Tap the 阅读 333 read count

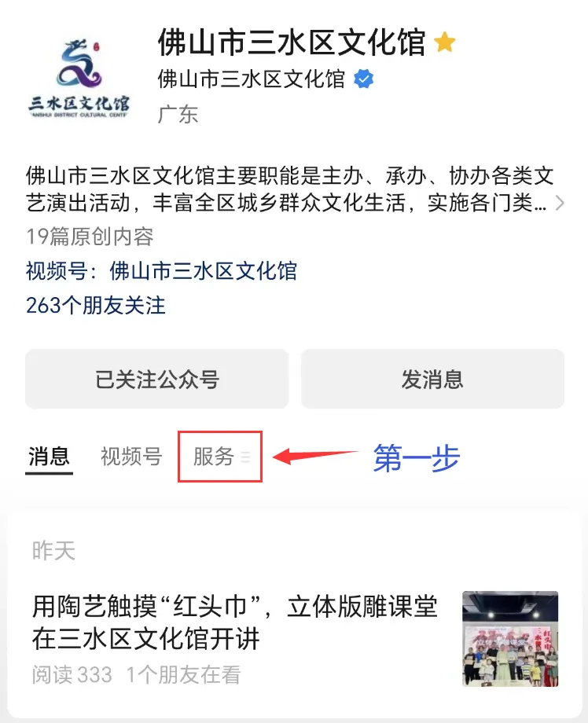(x=72, y=674)
